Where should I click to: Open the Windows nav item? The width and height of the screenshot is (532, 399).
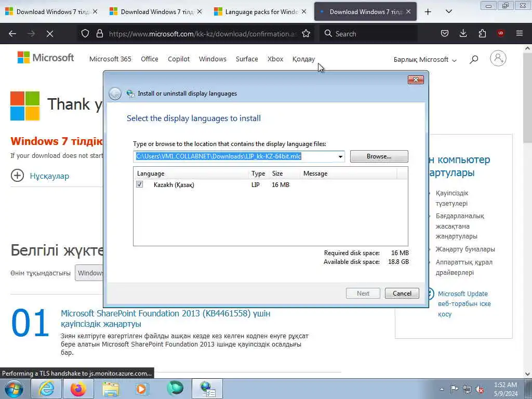(212, 59)
